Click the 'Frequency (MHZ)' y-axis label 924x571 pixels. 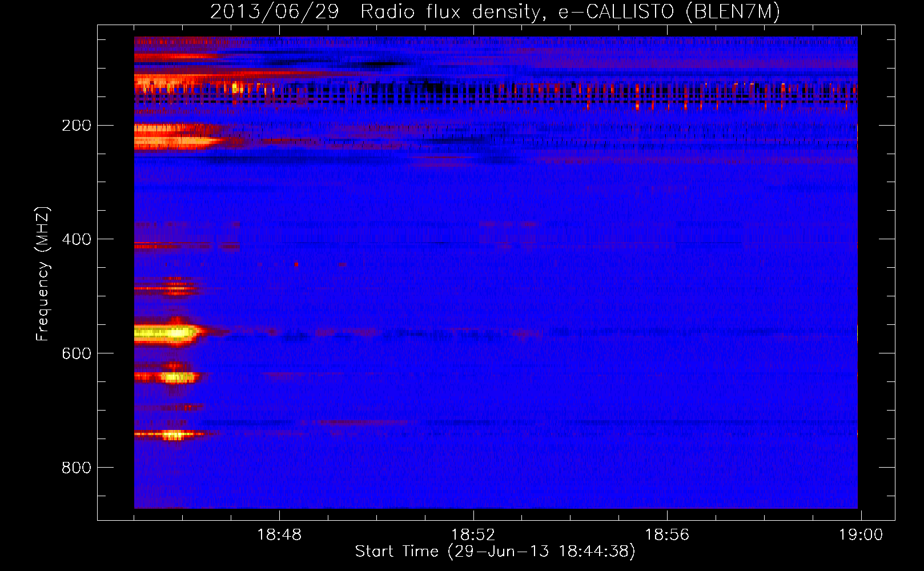tap(43, 274)
